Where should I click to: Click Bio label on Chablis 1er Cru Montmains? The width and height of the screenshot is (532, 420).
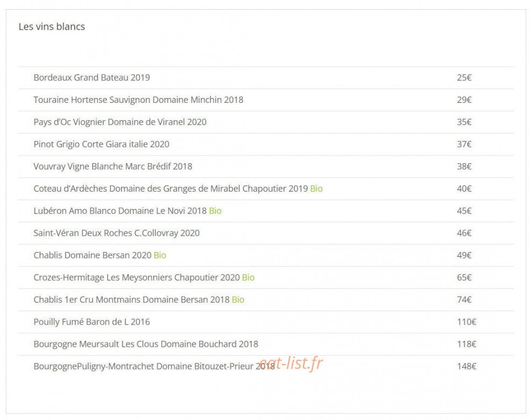tap(238, 299)
